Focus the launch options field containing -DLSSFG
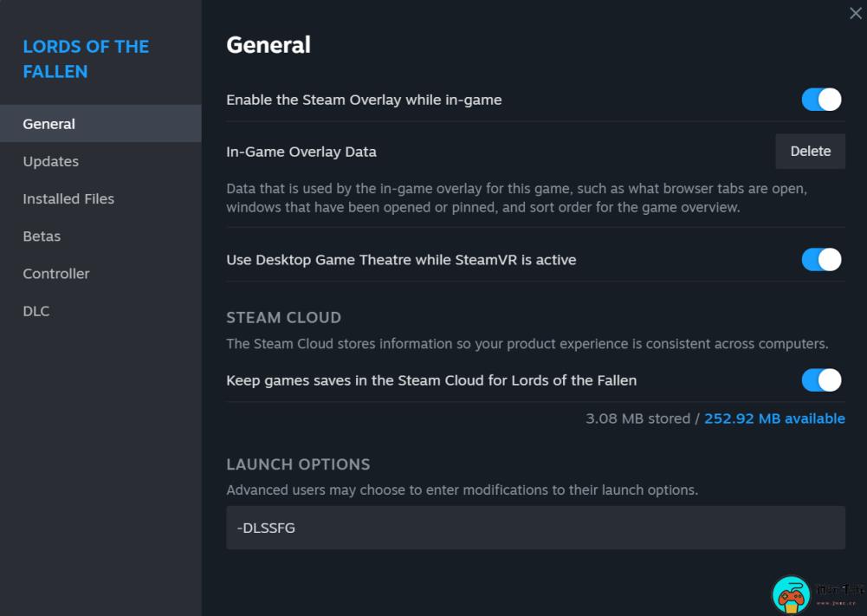 coord(535,528)
